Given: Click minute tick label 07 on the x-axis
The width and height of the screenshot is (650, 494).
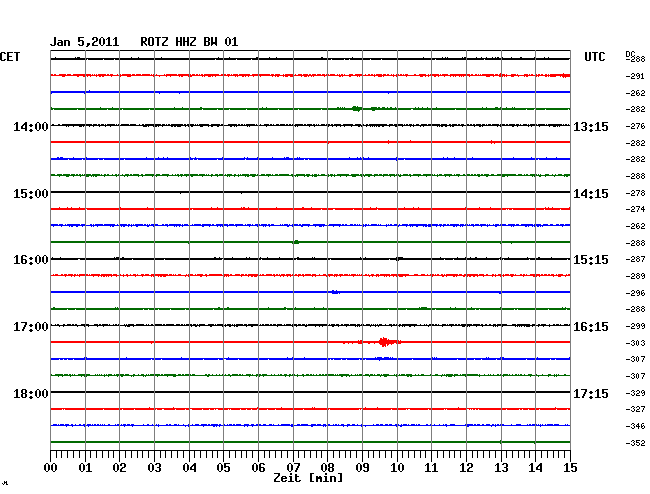Looking at the screenshot, I should (x=293, y=468).
